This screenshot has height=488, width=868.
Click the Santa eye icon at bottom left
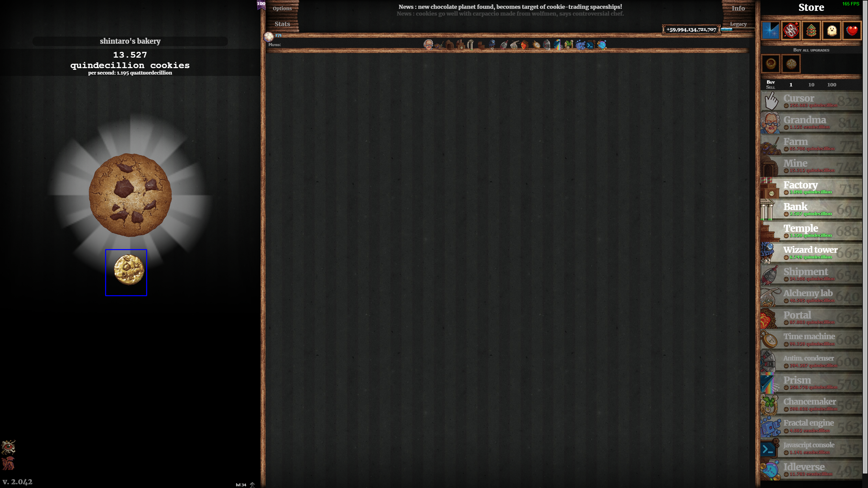point(8,447)
